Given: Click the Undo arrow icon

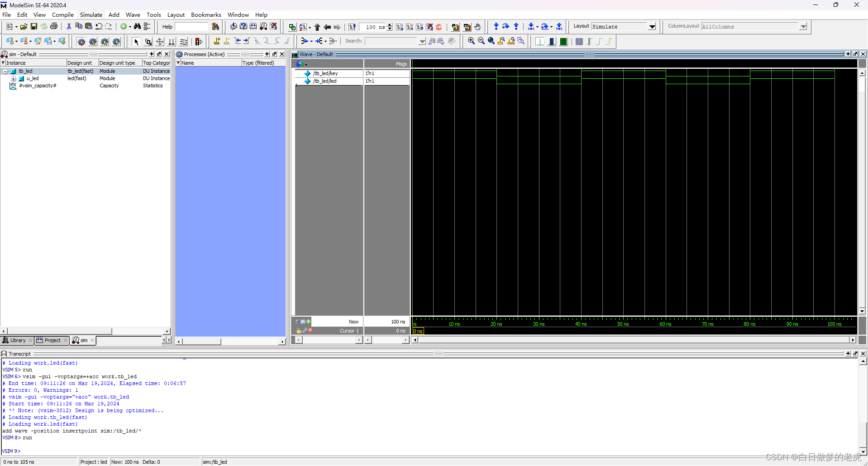Looking at the screenshot, I should coord(99,27).
